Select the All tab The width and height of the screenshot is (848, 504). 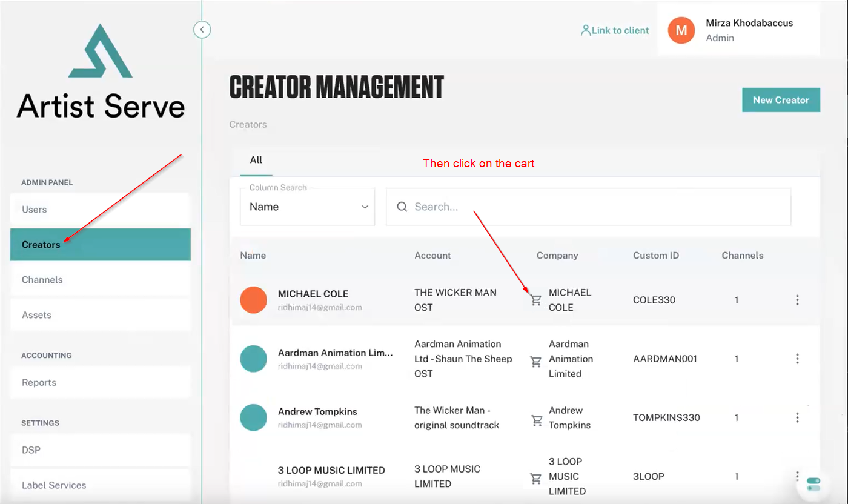coord(256,160)
